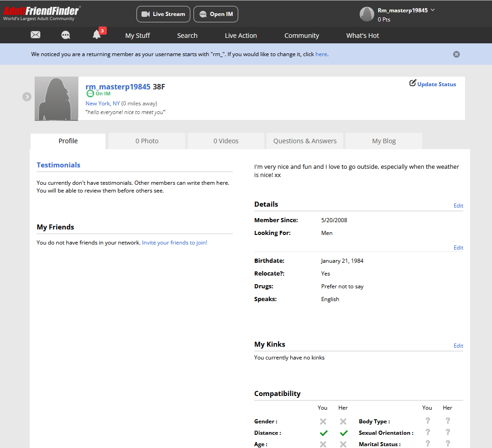Click the gray arrow left of profile photo
The height and width of the screenshot is (448, 492).
coord(27,97)
